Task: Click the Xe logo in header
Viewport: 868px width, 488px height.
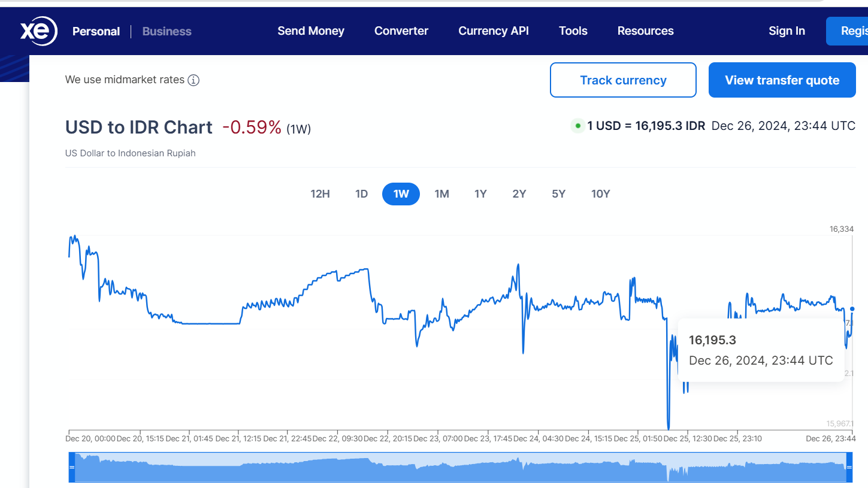Action: [38, 31]
